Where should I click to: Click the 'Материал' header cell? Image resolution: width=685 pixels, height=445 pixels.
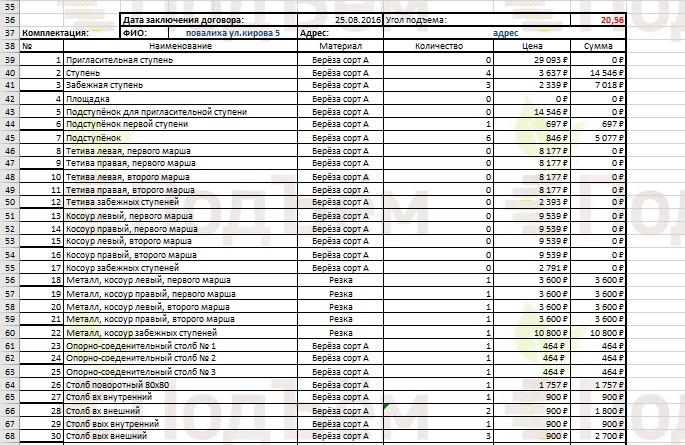pos(340,46)
